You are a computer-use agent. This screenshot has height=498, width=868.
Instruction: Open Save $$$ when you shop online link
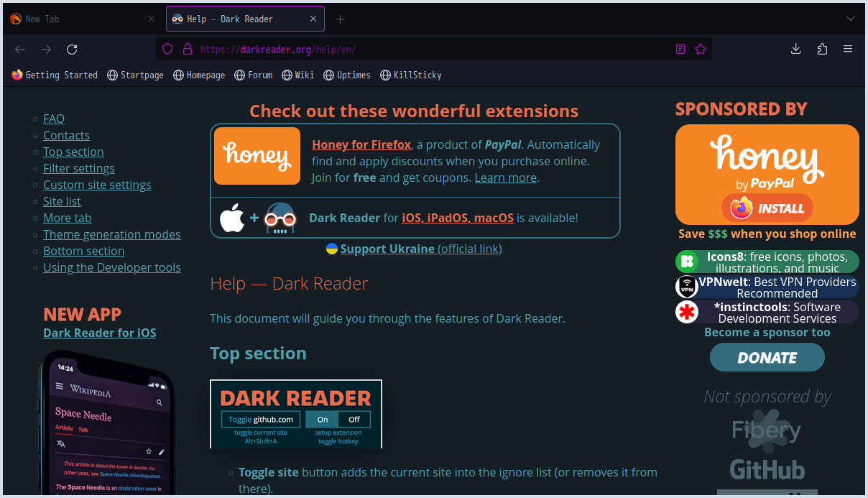tap(767, 234)
